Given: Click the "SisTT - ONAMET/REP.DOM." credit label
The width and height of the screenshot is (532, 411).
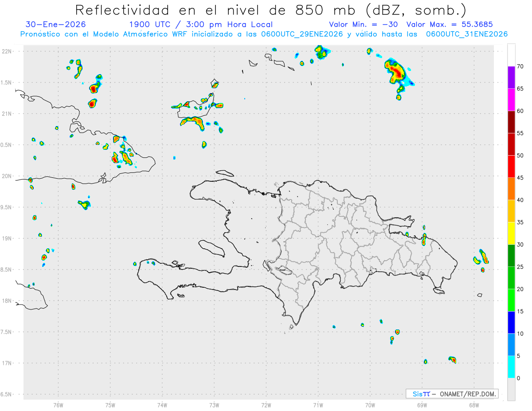Looking at the screenshot, I should [452, 394].
